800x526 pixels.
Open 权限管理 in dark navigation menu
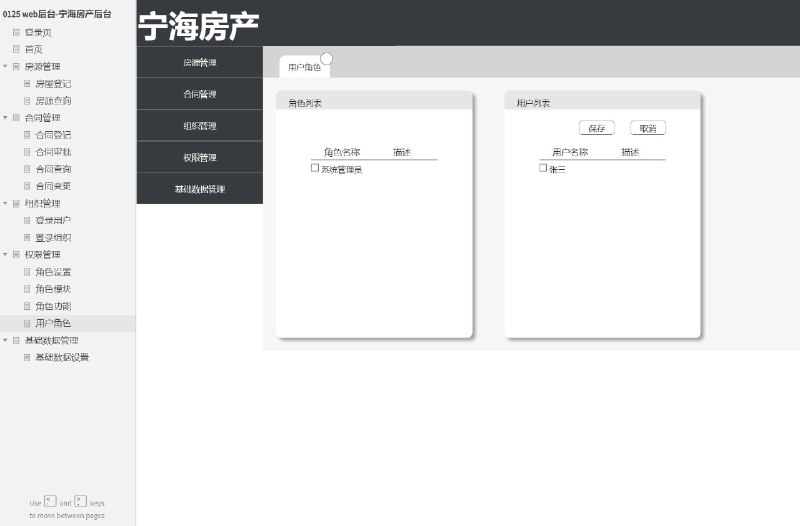(199, 157)
